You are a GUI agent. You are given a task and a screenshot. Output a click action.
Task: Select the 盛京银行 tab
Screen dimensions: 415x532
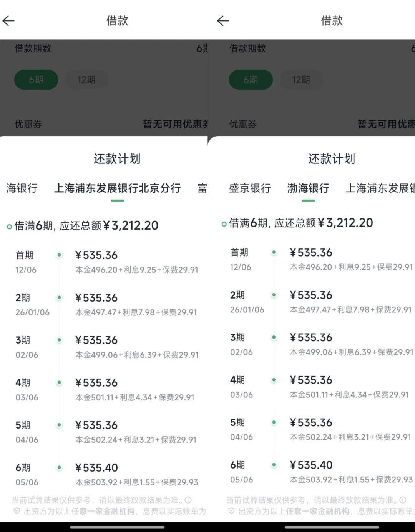(x=250, y=188)
